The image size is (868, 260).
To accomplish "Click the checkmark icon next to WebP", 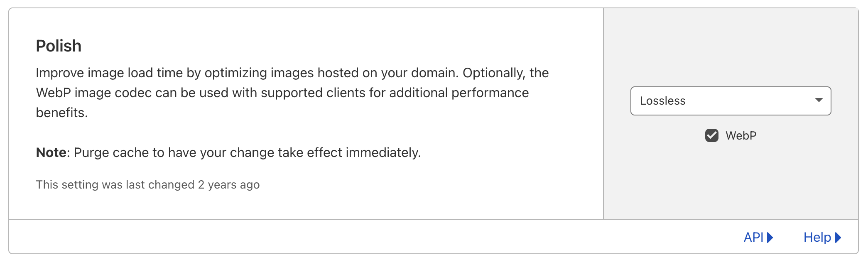I will (712, 135).
